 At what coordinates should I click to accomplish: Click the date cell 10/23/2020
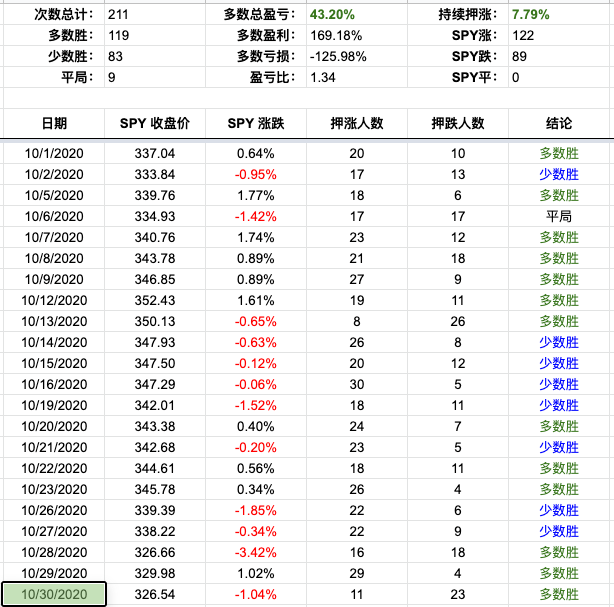54,490
